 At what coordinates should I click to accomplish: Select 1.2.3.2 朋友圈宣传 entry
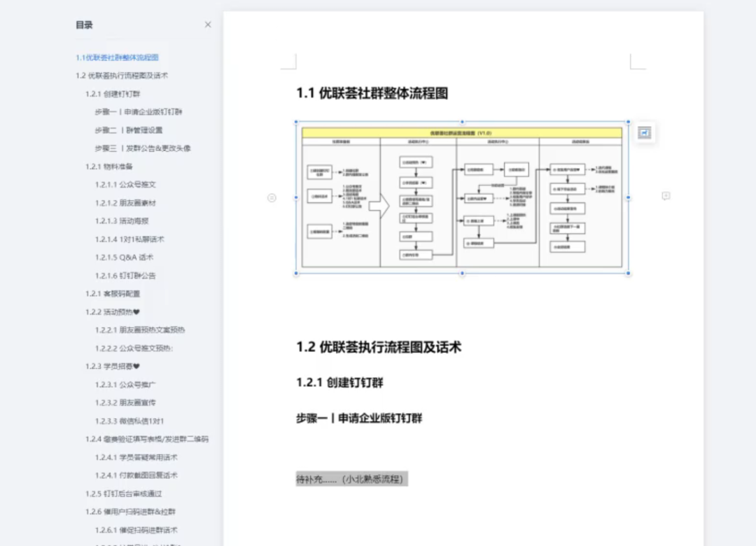pos(125,402)
